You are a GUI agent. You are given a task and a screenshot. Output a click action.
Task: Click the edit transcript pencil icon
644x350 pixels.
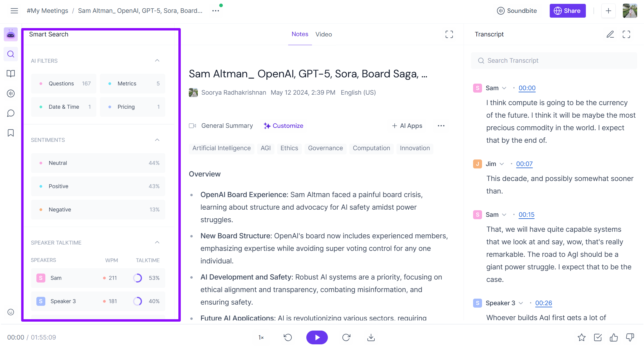[x=610, y=34]
